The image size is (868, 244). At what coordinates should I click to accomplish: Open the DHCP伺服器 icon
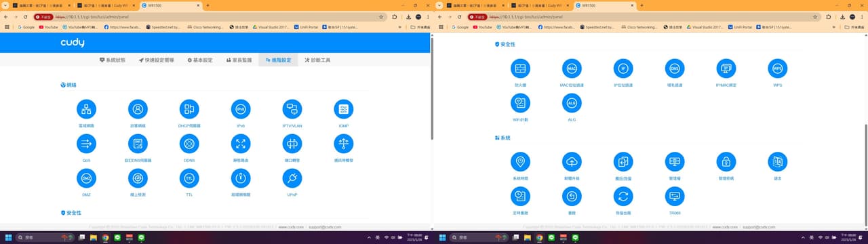[189, 108]
